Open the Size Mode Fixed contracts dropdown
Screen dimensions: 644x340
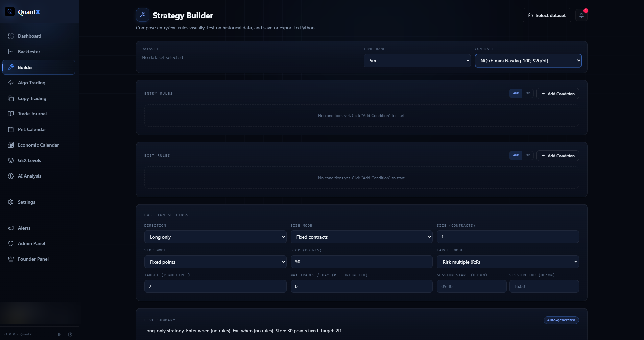pos(361,237)
